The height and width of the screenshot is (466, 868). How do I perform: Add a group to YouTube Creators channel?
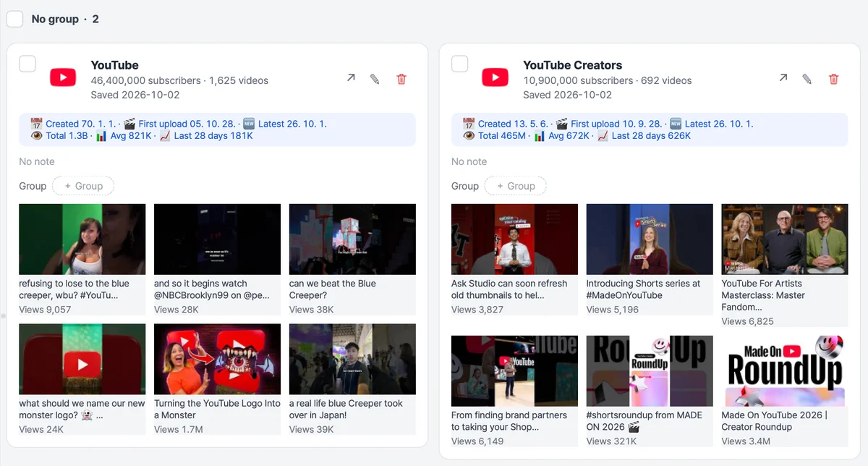click(516, 186)
